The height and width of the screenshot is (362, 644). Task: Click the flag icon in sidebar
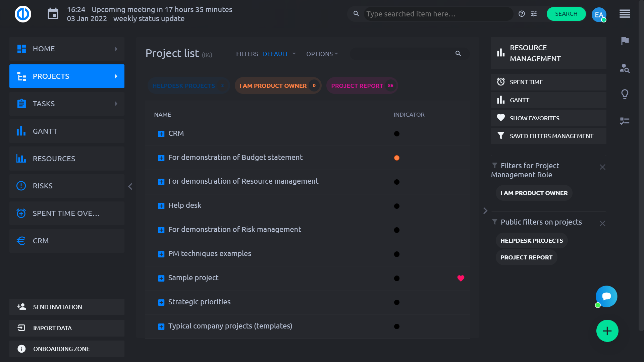[626, 41]
